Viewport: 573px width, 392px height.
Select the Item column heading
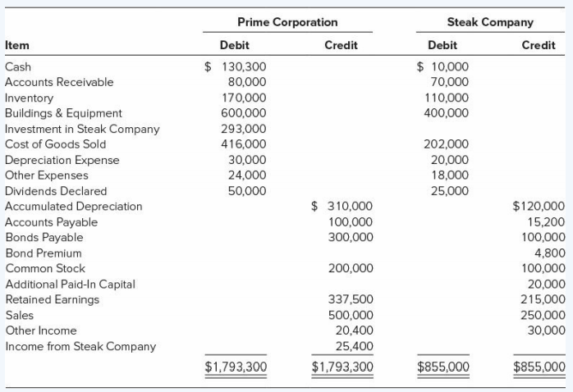(x=16, y=45)
